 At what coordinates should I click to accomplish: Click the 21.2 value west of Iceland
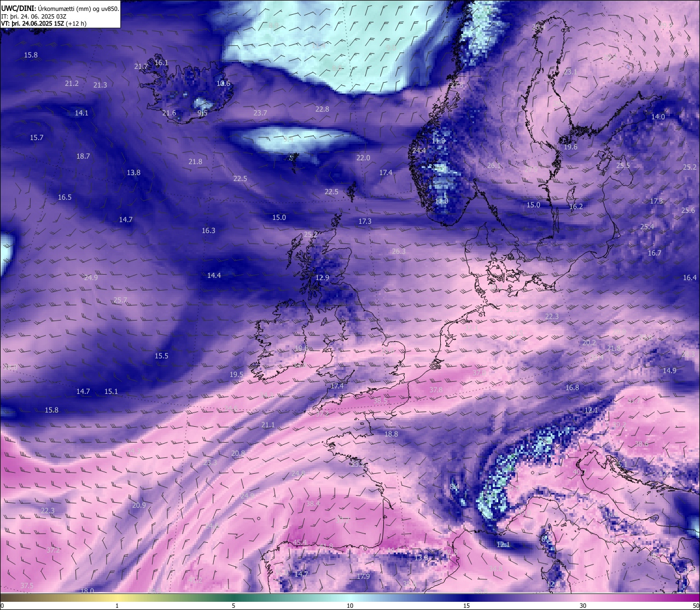(72, 84)
